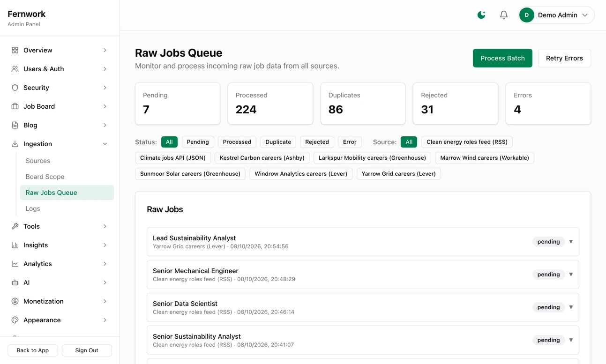Screen dimensions: 606x364
Task: Expand the Lead Sustainability Analyst row arrow
Action: (x=571, y=242)
